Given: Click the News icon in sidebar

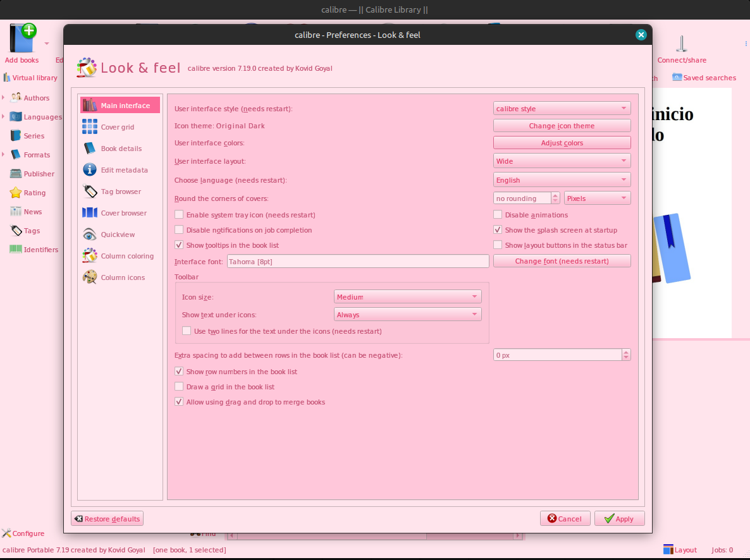Looking at the screenshot, I should pos(16,211).
